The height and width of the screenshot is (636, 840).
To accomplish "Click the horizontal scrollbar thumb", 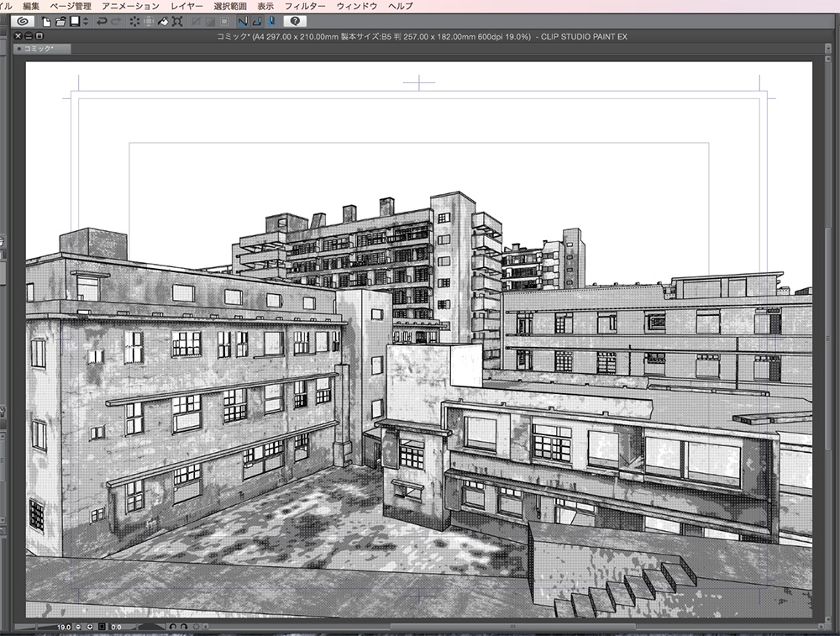I will (512, 627).
